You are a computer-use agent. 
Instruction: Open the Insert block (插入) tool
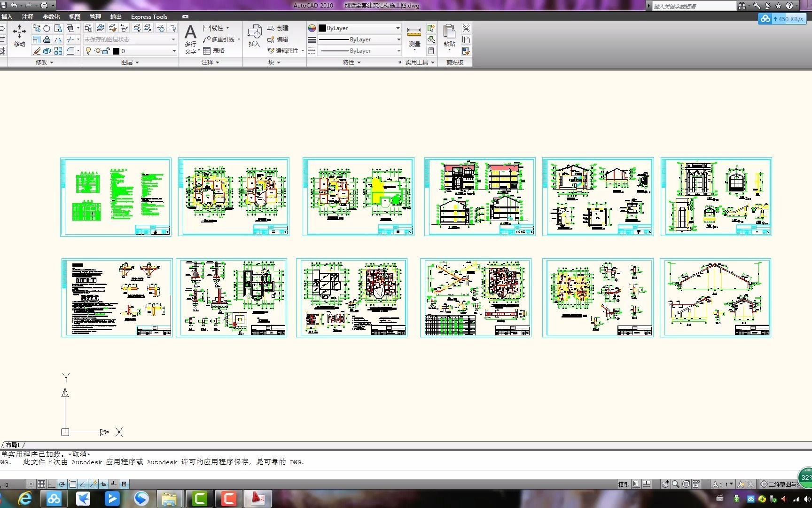coord(254,36)
